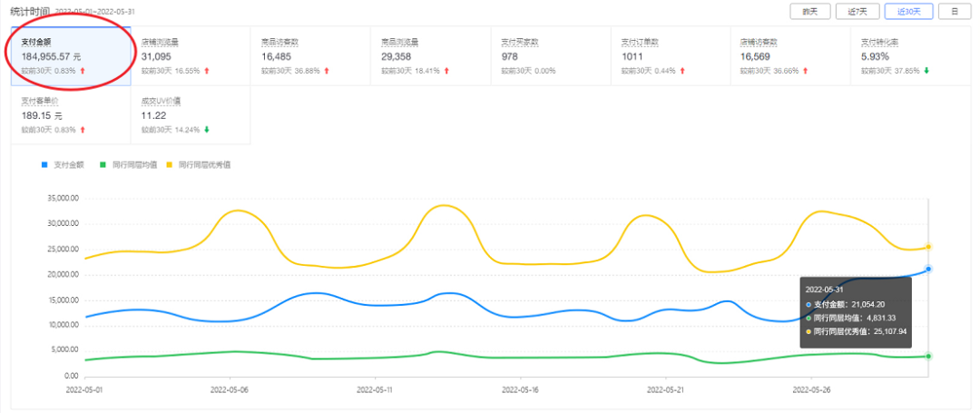Select the 支付买家数 metric card
Image resolution: width=980 pixels, height=413 pixels.
click(x=551, y=55)
